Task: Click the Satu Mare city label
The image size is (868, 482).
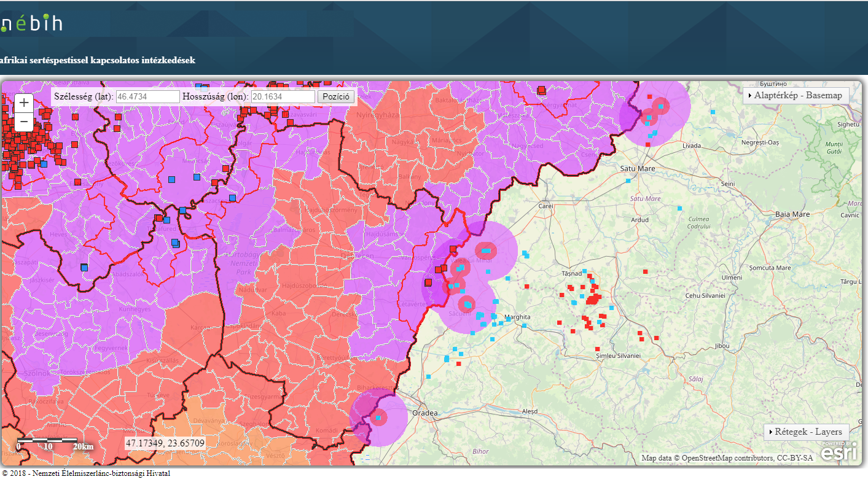Action: 637,168
